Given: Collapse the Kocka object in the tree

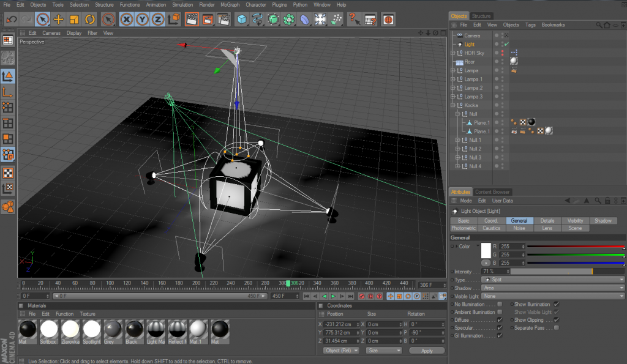Looking at the screenshot, I should point(453,105).
